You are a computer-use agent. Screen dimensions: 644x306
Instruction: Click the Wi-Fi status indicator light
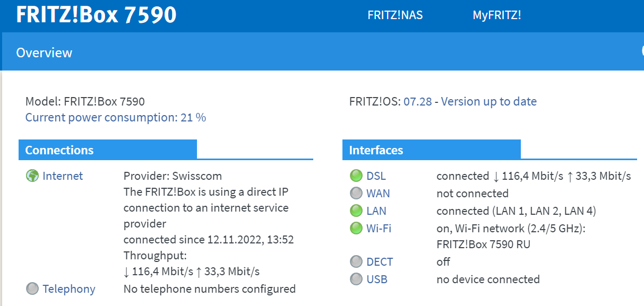356,228
